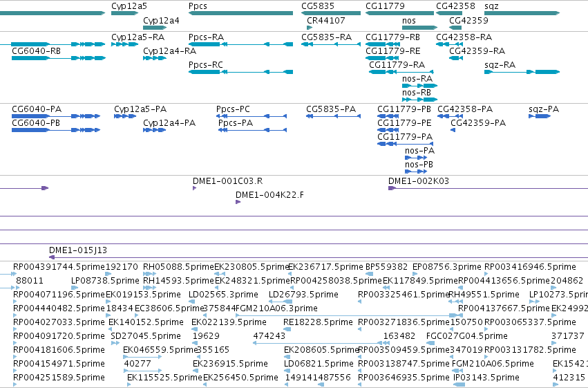Select protein label CG6040-PA

coord(37,109)
